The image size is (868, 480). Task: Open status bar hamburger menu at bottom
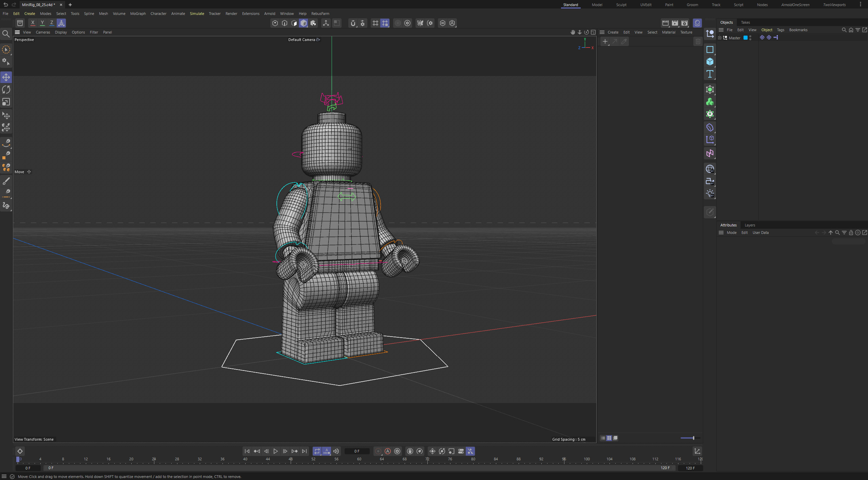coord(4,476)
